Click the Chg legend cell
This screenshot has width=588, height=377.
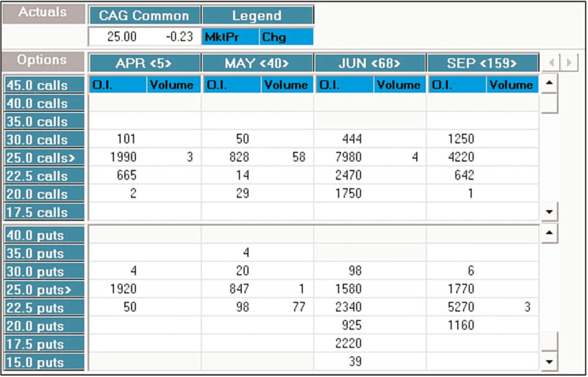286,37
